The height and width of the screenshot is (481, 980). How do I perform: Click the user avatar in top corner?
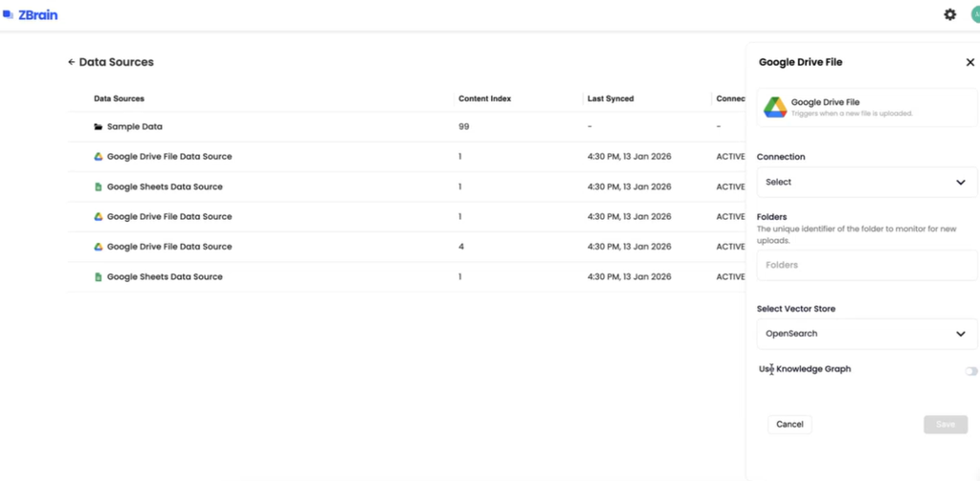coord(974,14)
